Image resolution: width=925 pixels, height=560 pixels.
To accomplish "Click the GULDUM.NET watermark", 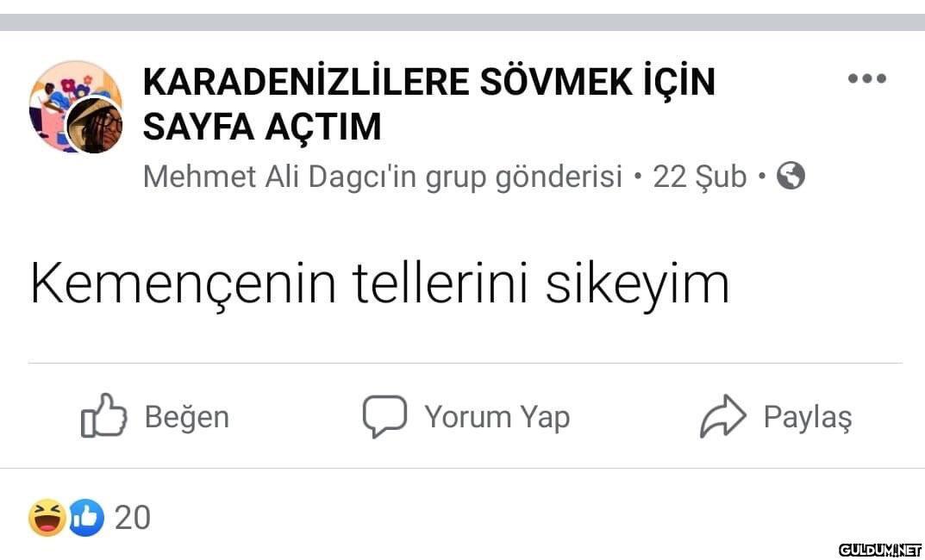I will (879, 550).
